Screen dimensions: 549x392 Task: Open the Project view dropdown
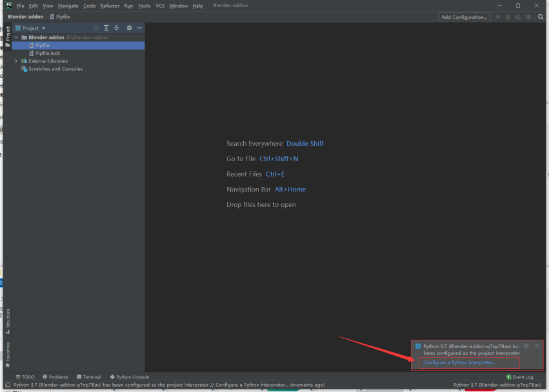pyautogui.click(x=30, y=28)
